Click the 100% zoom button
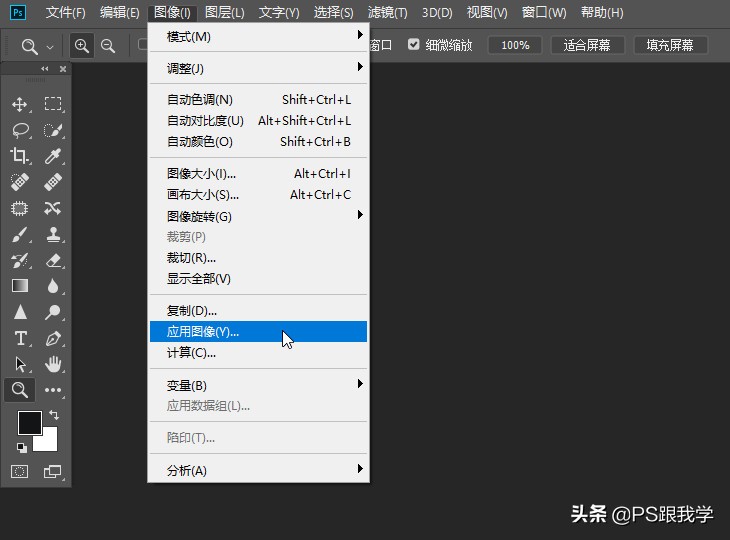This screenshot has width=730, height=540. pos(515,45)
